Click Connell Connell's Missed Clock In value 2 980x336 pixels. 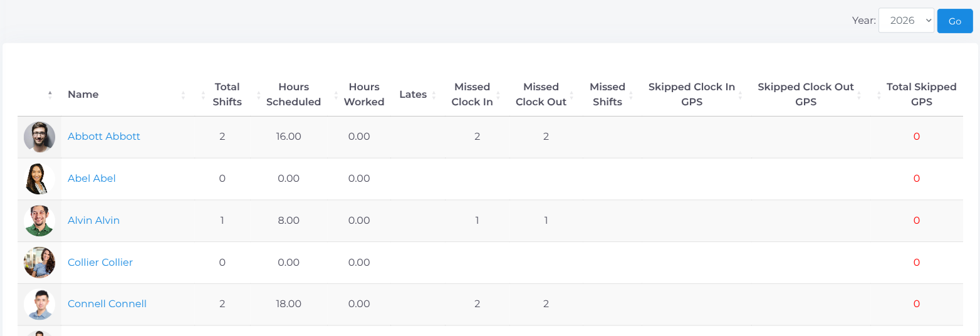pos(477,303)
